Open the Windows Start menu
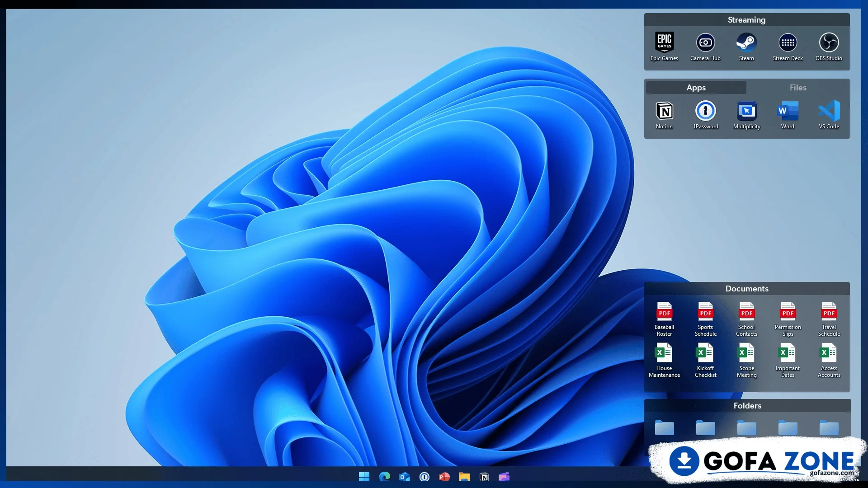 tap(364, 477)
